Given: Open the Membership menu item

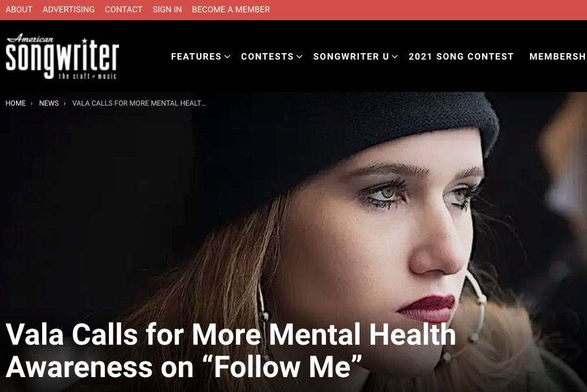Looking at the screenshot, I should click(558, 56).
